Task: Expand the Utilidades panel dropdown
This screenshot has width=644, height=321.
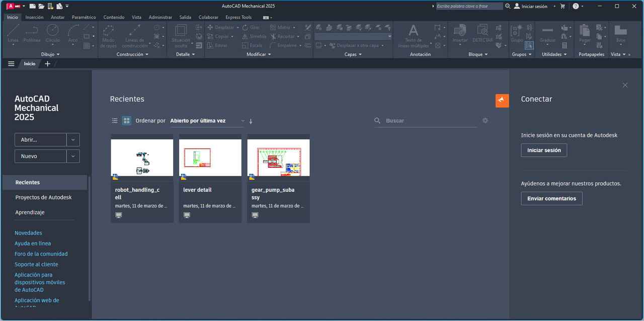Action: pyautogui.click(x=554, y=54)
